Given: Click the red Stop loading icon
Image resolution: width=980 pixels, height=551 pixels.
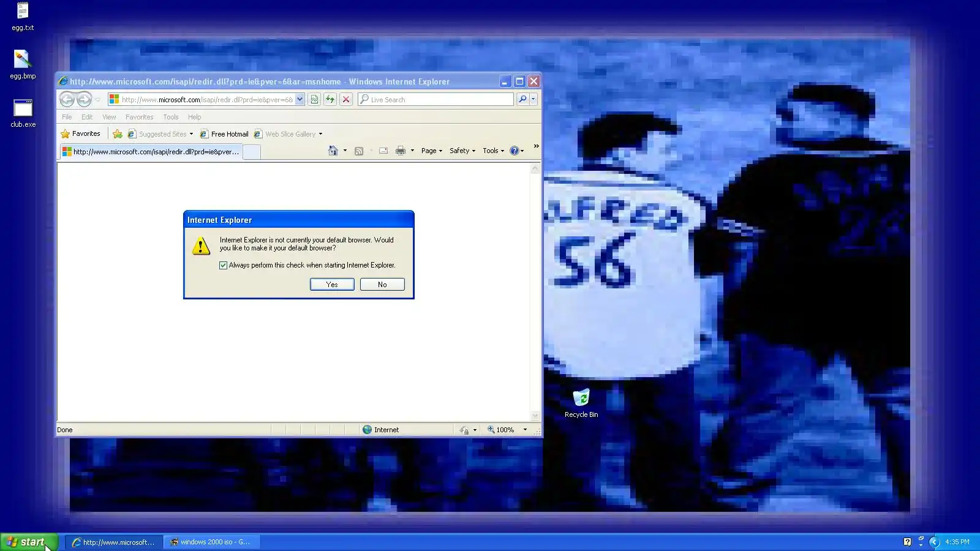Looking at the screenshot, I should pyautogui.click(x=346, y=99).
